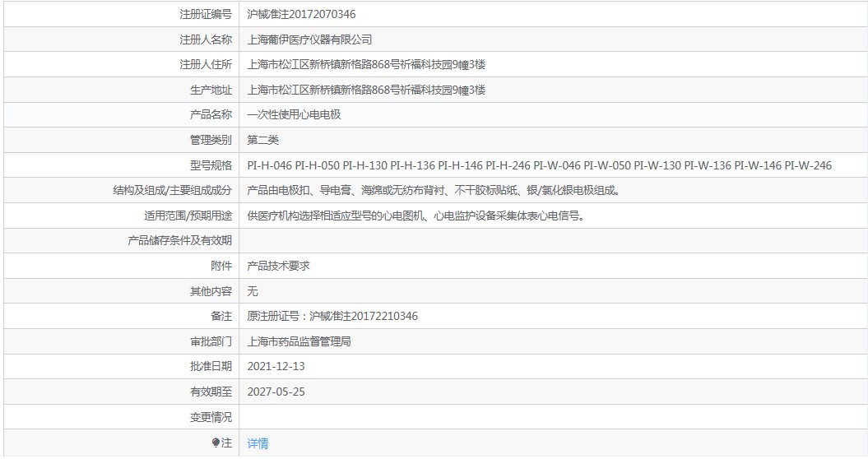The image size is (868, 459).
Task: Select registration number 沪械准注20172070346
Action: (x=301, y=14)
